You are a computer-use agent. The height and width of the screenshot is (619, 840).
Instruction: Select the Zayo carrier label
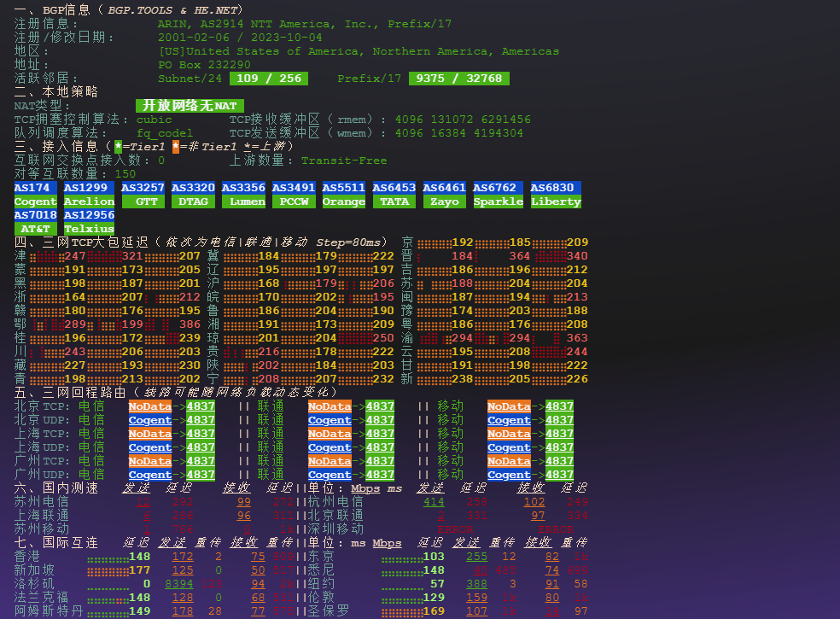(445, 201)
